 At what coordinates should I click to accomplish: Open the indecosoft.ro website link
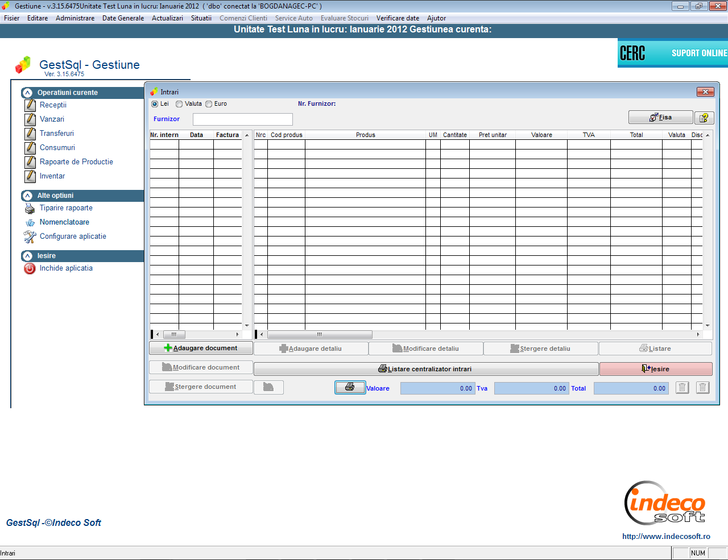666,536
